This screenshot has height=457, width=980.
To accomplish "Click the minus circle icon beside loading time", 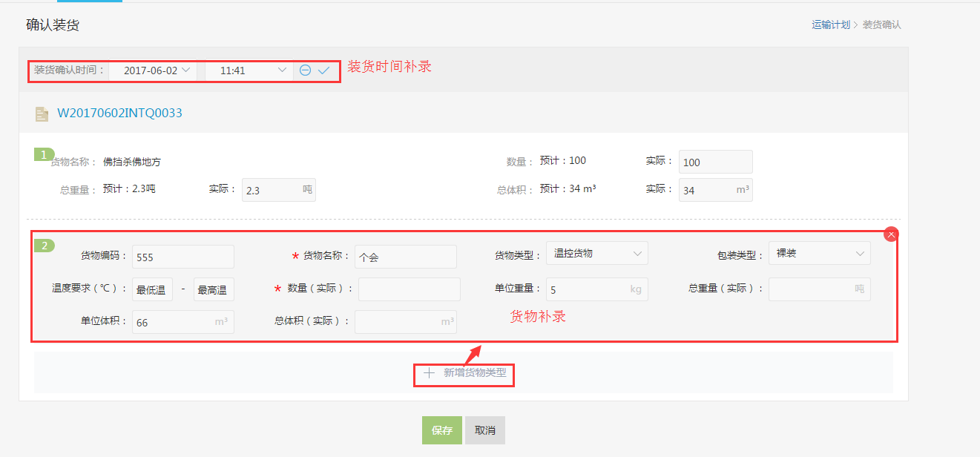I will tap(305, 70).
